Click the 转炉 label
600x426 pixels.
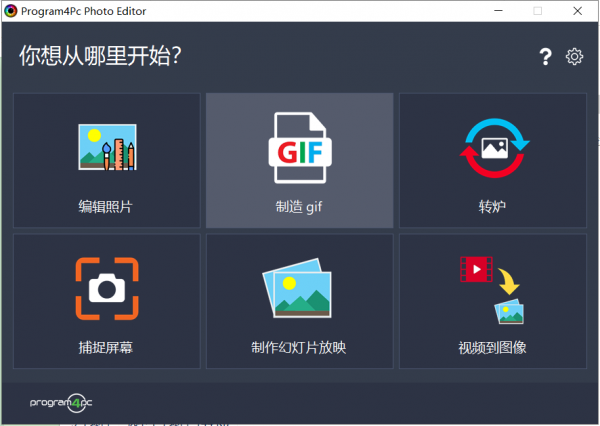(x=492, y=207)
